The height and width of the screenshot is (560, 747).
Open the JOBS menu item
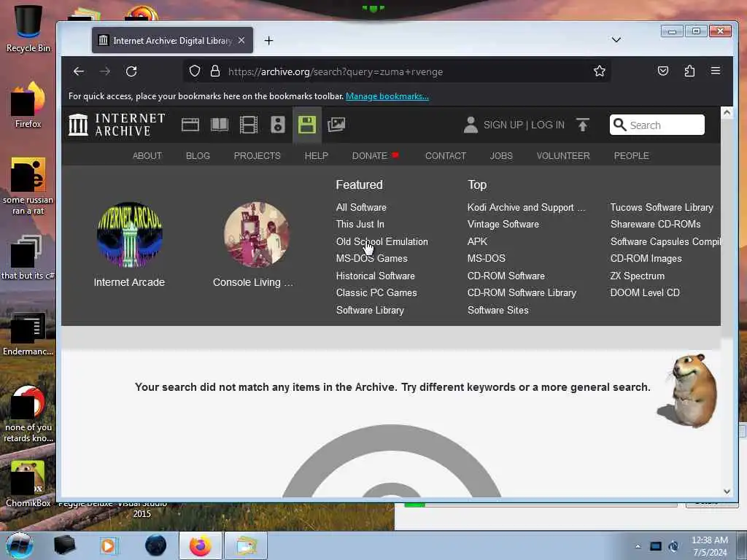tap(501, 156)
